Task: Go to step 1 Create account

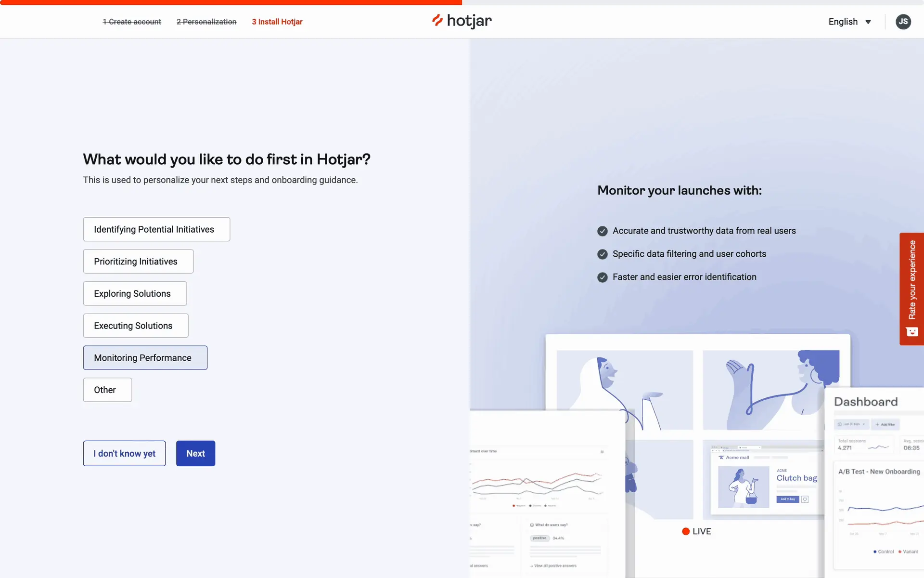Action: (132, 22)
